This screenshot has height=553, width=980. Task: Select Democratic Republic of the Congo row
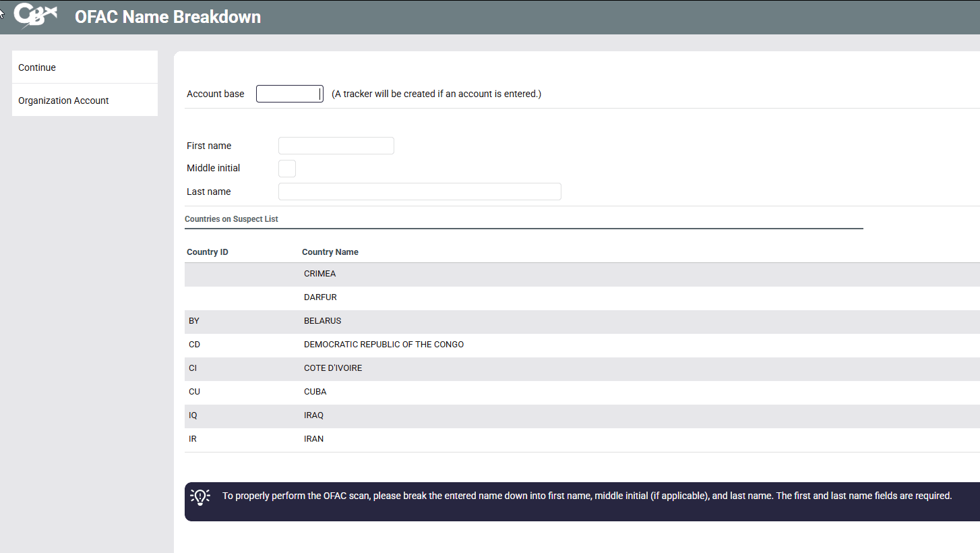(384, 345)
